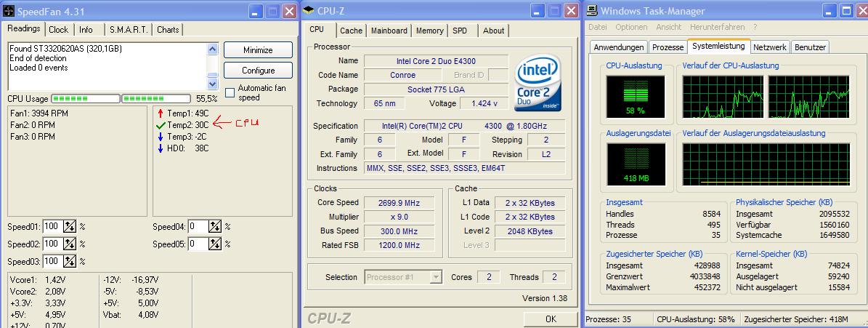Click the CPU-Z title bar chip icon
This screenshot has height=328, width=868.
coord(309,11)
